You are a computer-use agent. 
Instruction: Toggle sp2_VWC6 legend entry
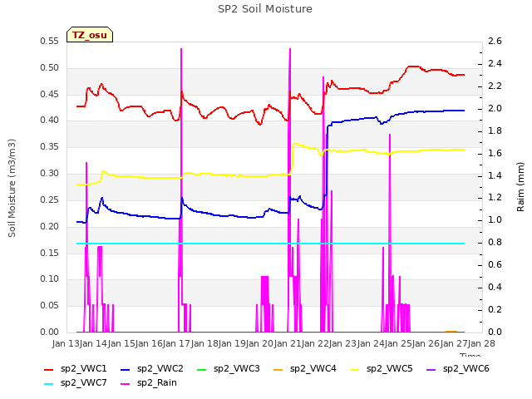tap(458, 369)
